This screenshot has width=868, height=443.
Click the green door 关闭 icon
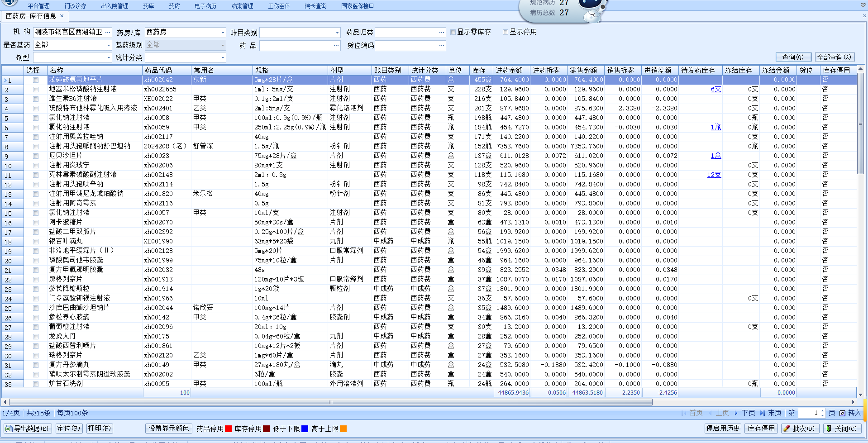(x=828, y=429)
